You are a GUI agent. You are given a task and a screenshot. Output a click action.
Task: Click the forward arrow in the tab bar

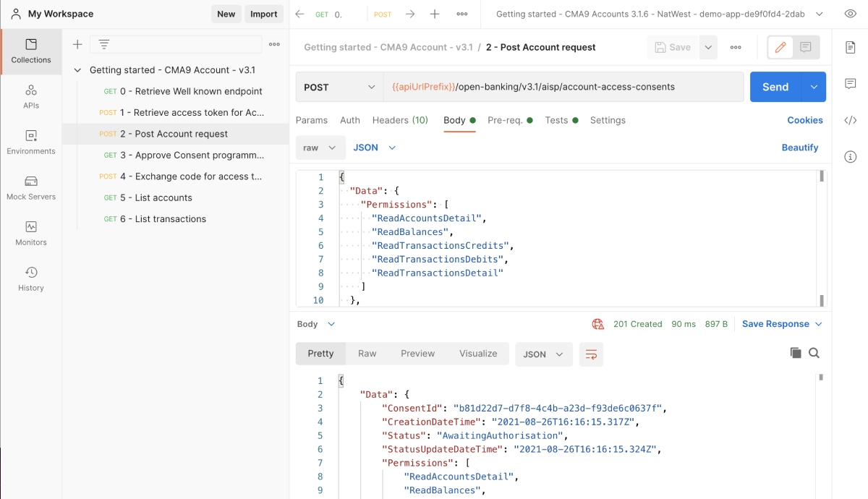point(410,14)
